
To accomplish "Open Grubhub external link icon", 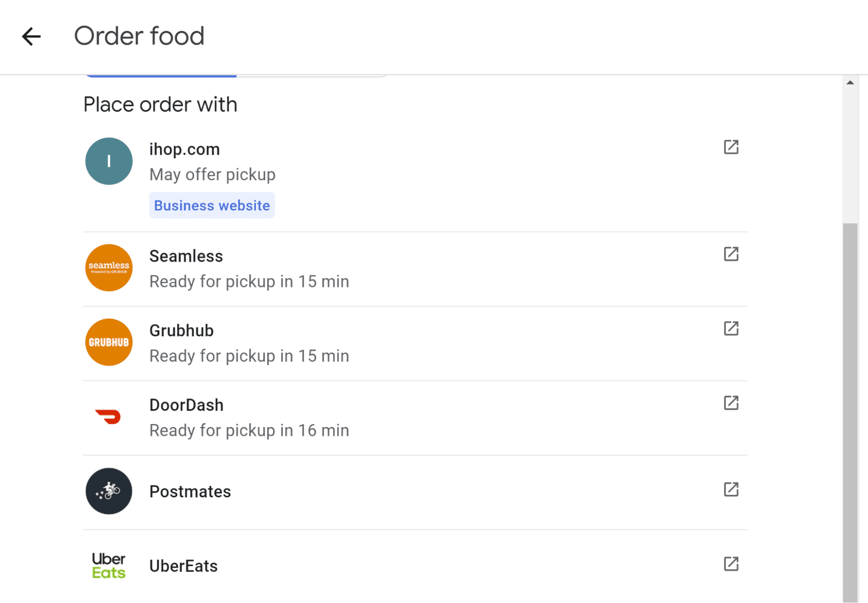I will (x=731, y=328).
